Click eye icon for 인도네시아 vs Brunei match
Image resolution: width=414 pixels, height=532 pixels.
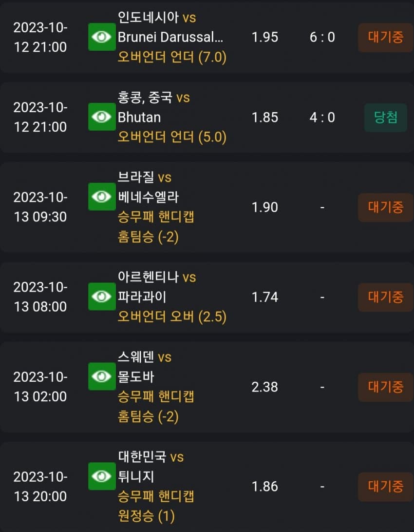[x=102, y=37]
